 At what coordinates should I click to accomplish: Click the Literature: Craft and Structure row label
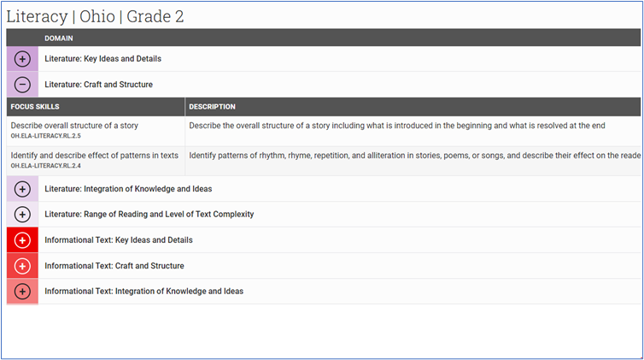pos(98,85)
